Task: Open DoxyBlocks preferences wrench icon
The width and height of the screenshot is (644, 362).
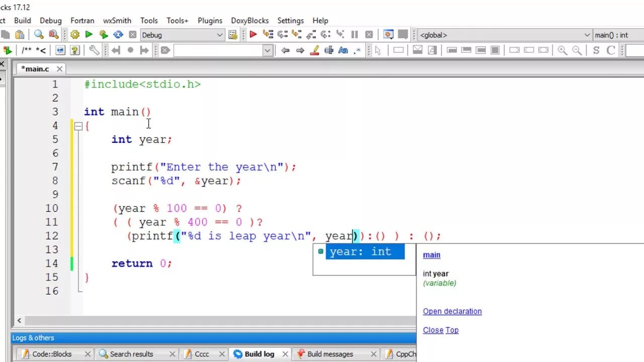Action: pos(94,50)
